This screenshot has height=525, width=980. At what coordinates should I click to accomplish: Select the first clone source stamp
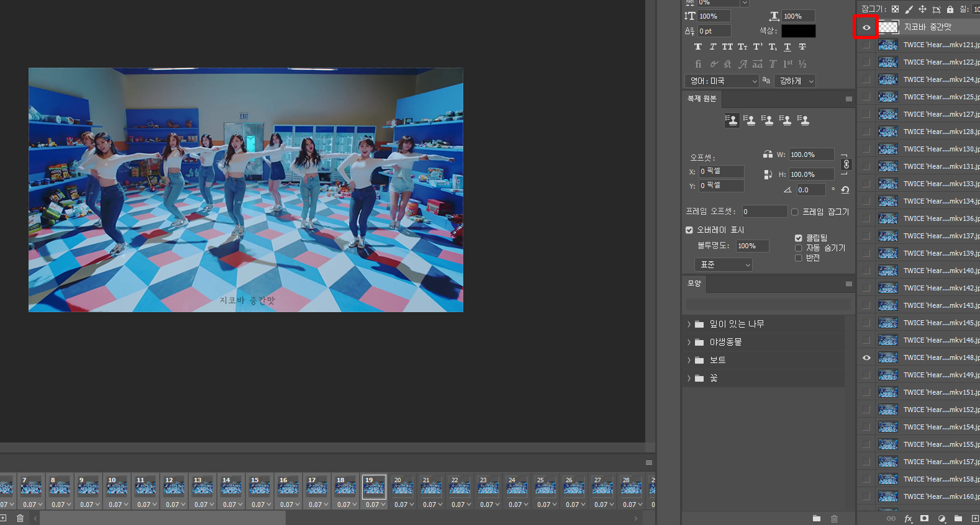pyautogui.click(x=732, y=120)
